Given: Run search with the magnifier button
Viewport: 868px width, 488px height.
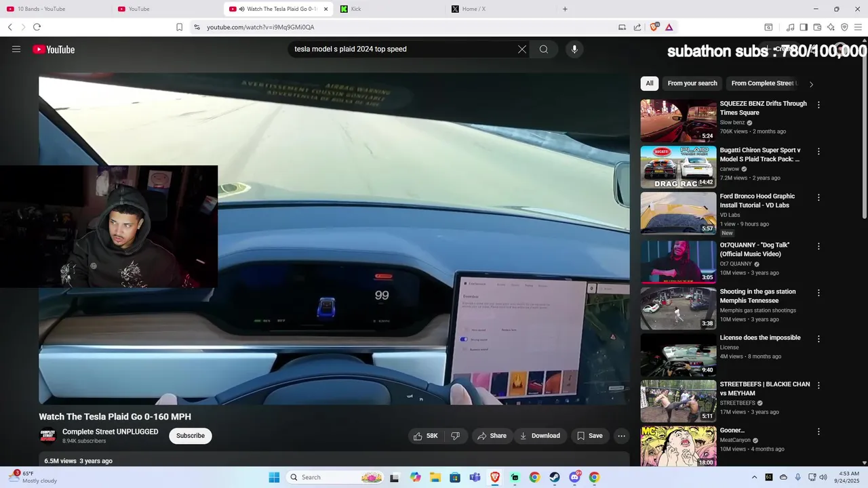Looking at the screenshot, I should coord(544,49).
